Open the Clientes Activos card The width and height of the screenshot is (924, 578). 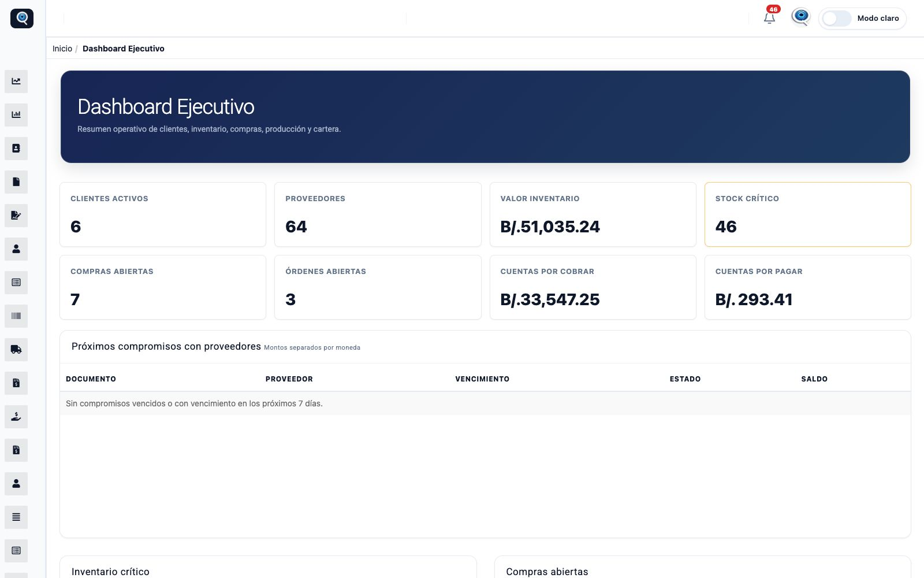point(163,214)
